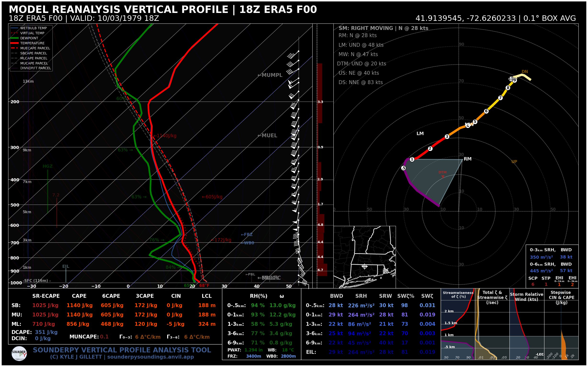The height and width of the screenshot is (367, 588).
Task: Click the crosshair marker on the inset map
Action: 365,266
